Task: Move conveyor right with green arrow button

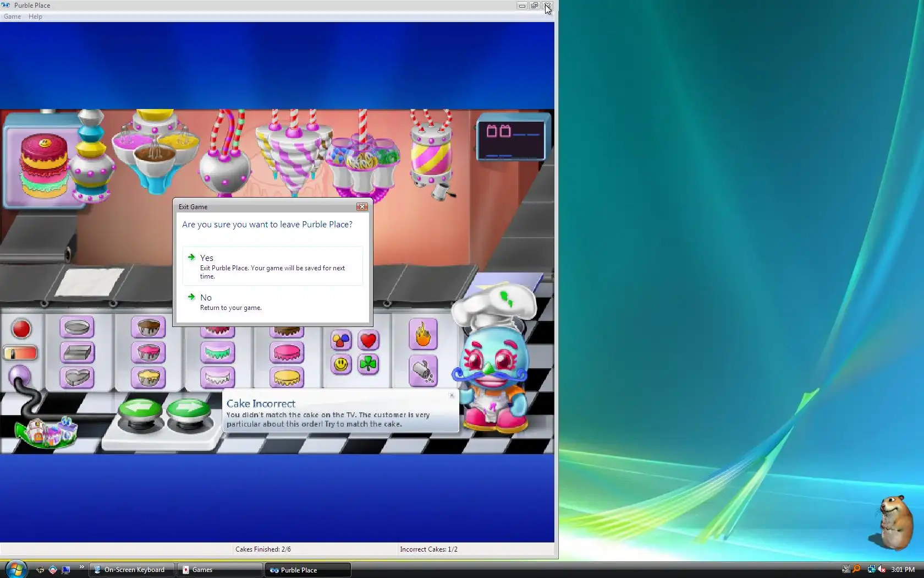Action: pyautogui.click(x=189, y=410)
